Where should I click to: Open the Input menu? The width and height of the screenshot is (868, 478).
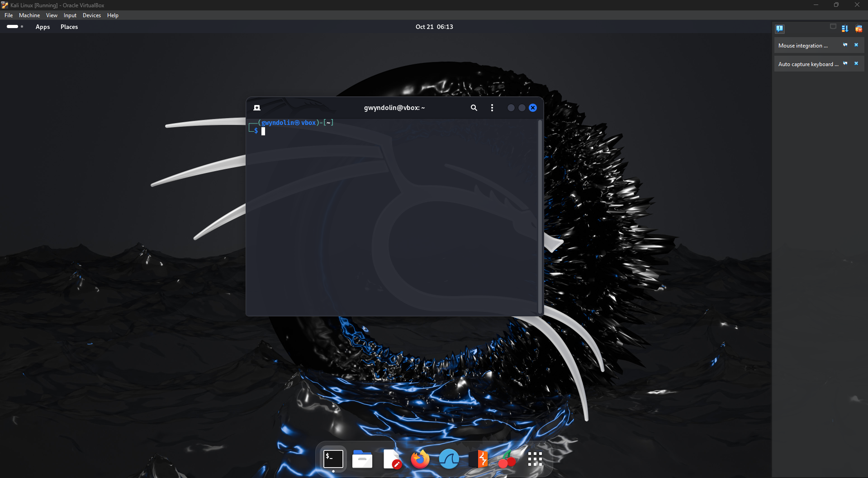tap(70, 15)
